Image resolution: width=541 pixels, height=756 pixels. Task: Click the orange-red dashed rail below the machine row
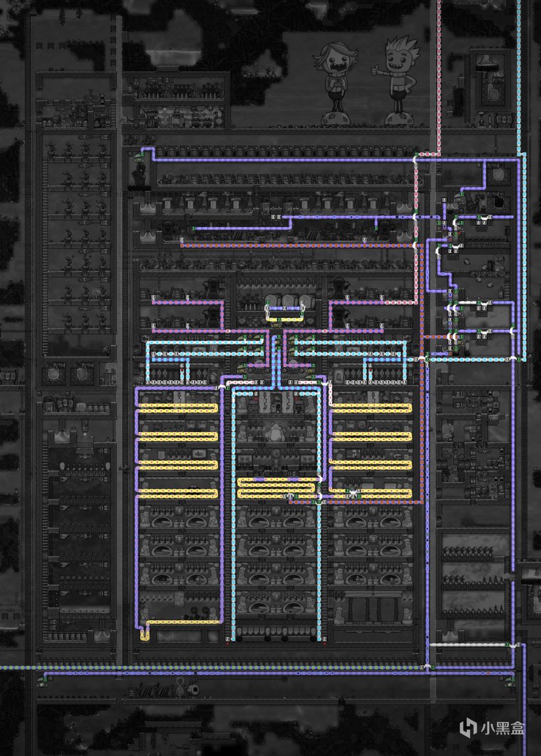click(299, 245)
